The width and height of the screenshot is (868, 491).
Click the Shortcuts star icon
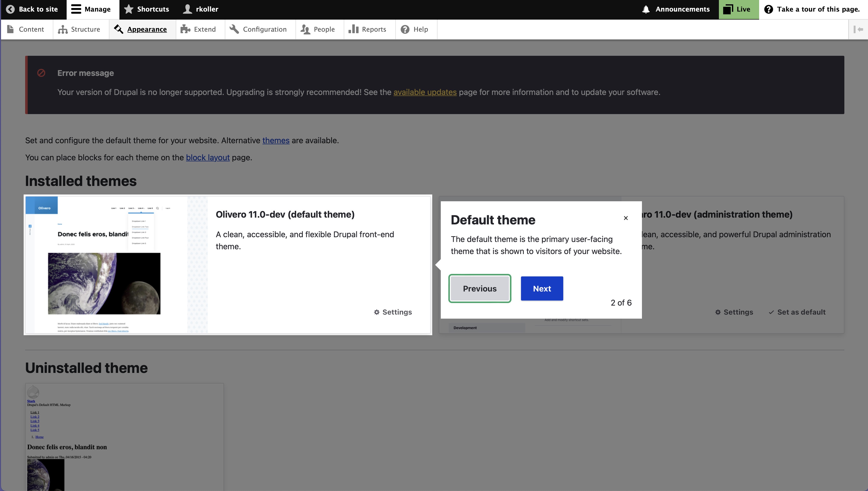tap(128, 10)
